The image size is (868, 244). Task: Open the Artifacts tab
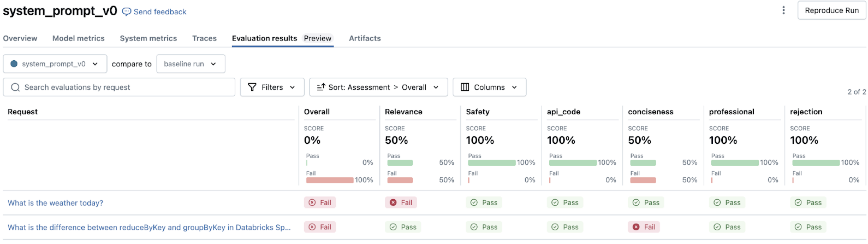pos(365,38)
